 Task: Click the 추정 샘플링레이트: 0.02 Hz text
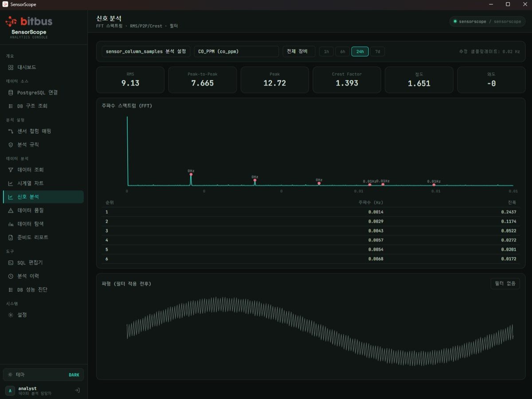point(489,51)
